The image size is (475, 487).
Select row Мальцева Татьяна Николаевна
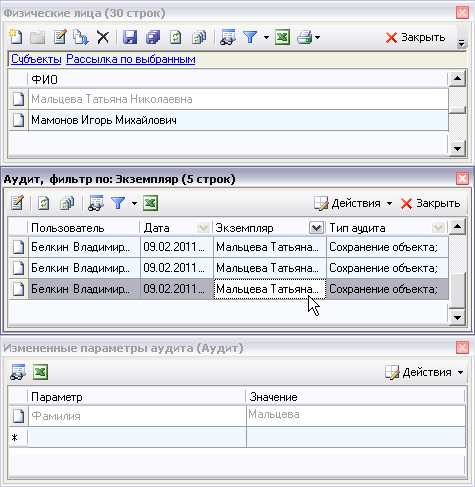tap(238, 99)
